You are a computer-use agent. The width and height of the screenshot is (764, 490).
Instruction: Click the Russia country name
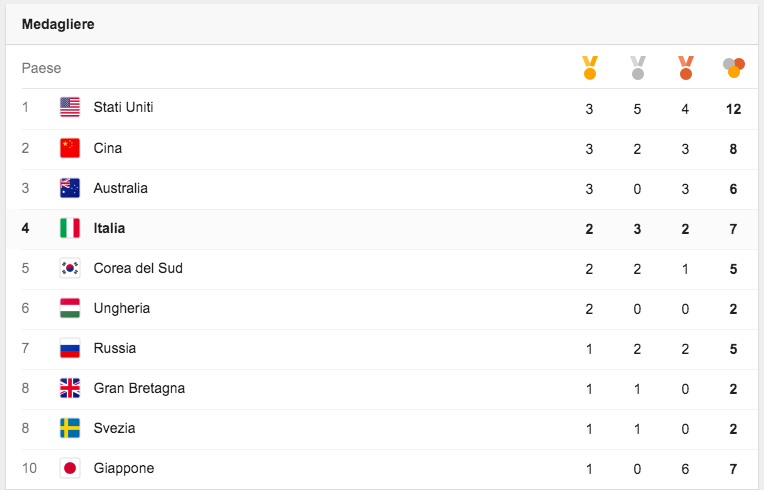tap(115, 348)
